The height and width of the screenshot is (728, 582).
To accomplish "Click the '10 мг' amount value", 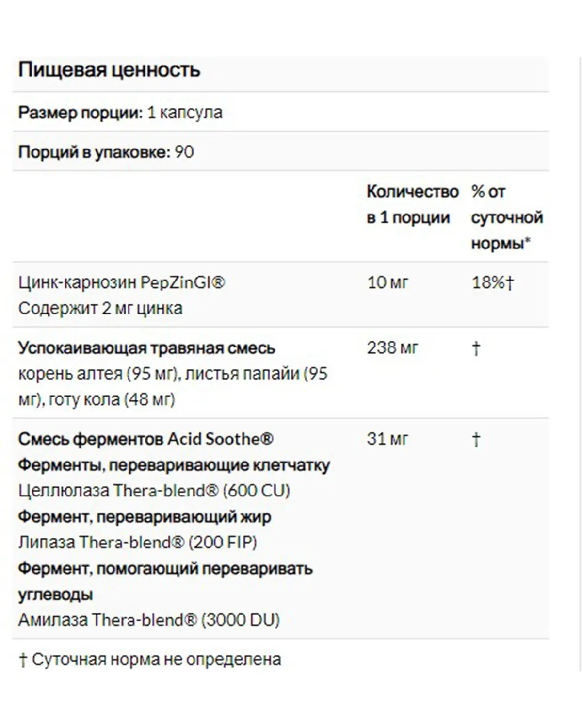I will tap(388, 282).
